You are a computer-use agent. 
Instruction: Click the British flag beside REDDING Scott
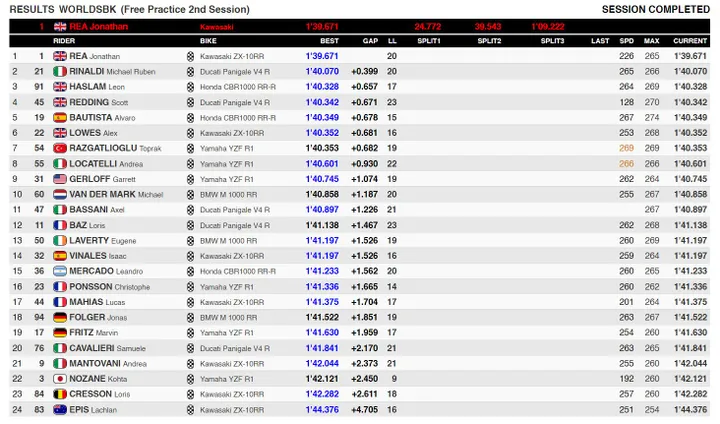point(60,102)
